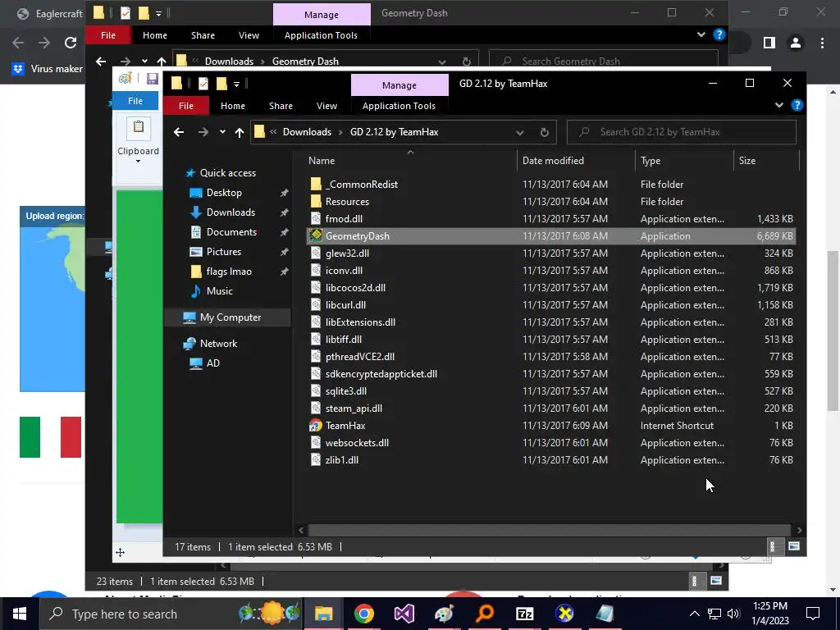The image size is (840, 630).
Task: Click the Search Geometry Dash field
Action: (603, 62)
